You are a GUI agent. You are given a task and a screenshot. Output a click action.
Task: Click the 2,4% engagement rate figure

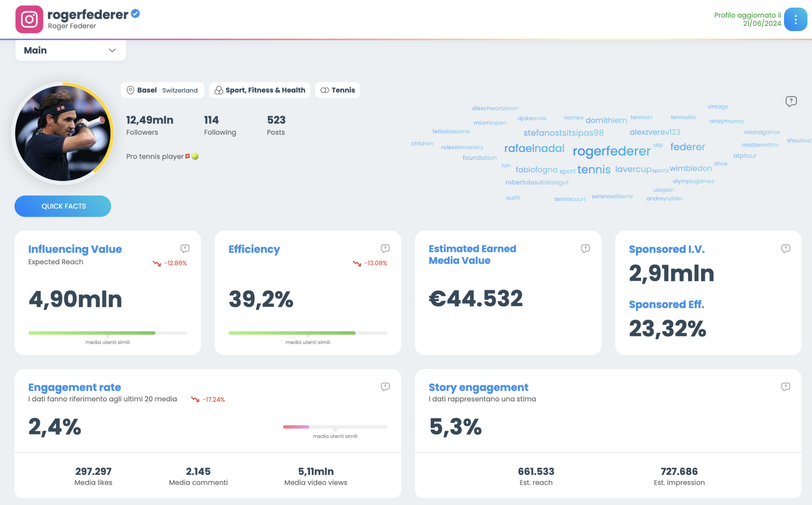click(x=55, y=427)
